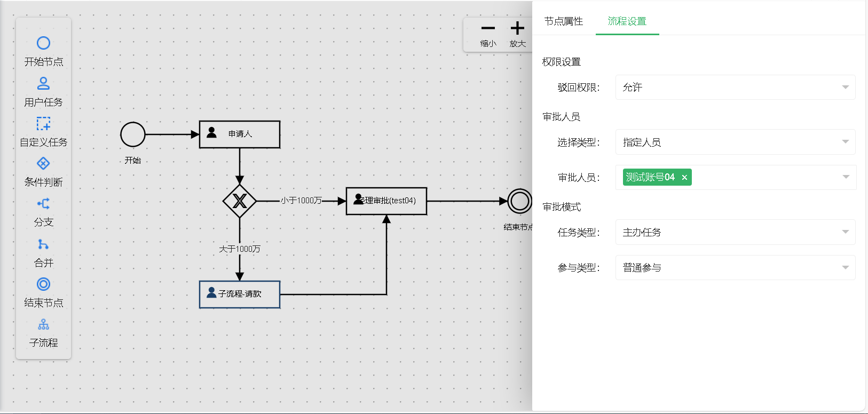
Task: Select the 合并 merge icon in palette
Action: tap(43, 244)
